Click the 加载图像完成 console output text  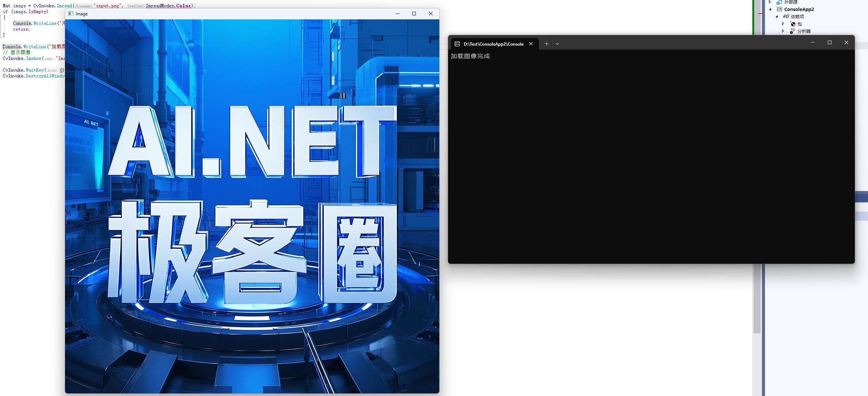click(470, 56)
